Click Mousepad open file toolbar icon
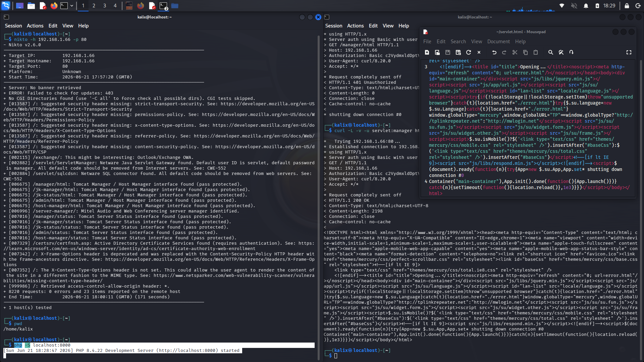The image size is (644, 362). [437, 52]
